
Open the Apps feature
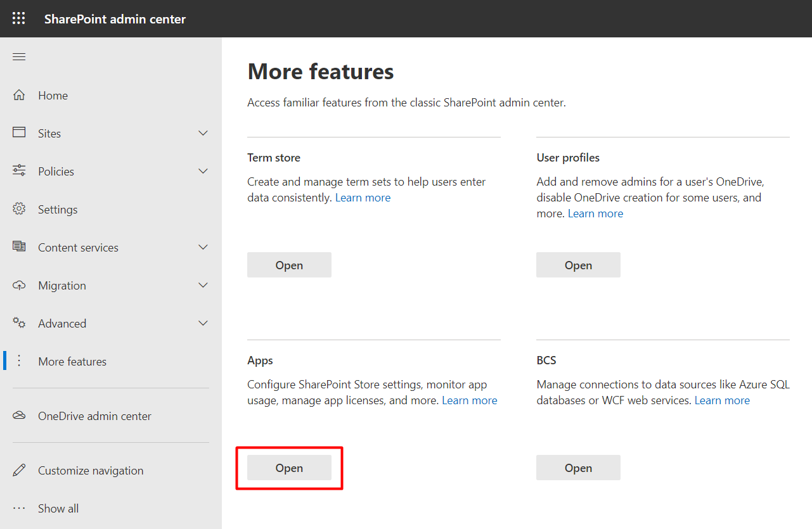pos(289,468)
